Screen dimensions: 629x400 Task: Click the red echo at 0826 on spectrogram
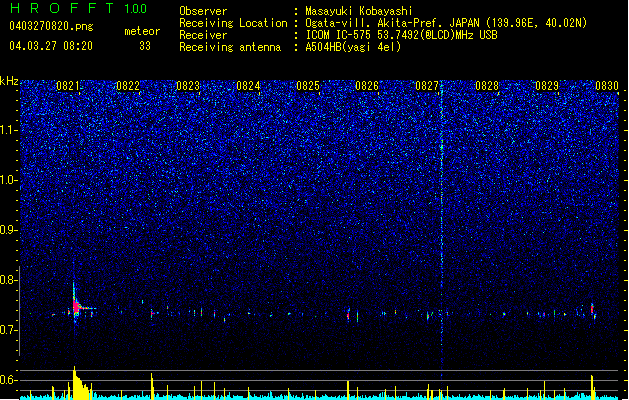[348, 315]
